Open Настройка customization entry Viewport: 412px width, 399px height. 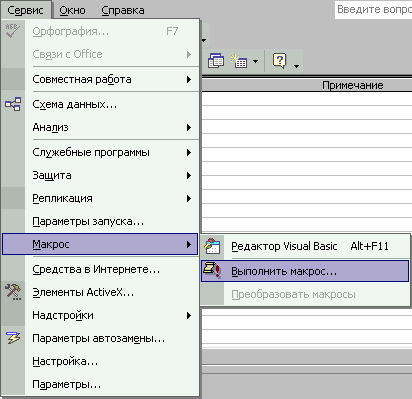(100, 361)
